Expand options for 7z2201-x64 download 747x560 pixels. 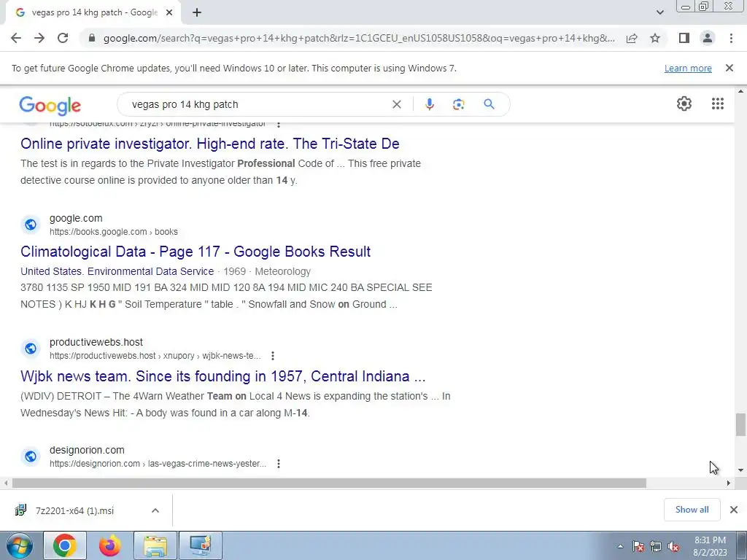tap(155, 510)
